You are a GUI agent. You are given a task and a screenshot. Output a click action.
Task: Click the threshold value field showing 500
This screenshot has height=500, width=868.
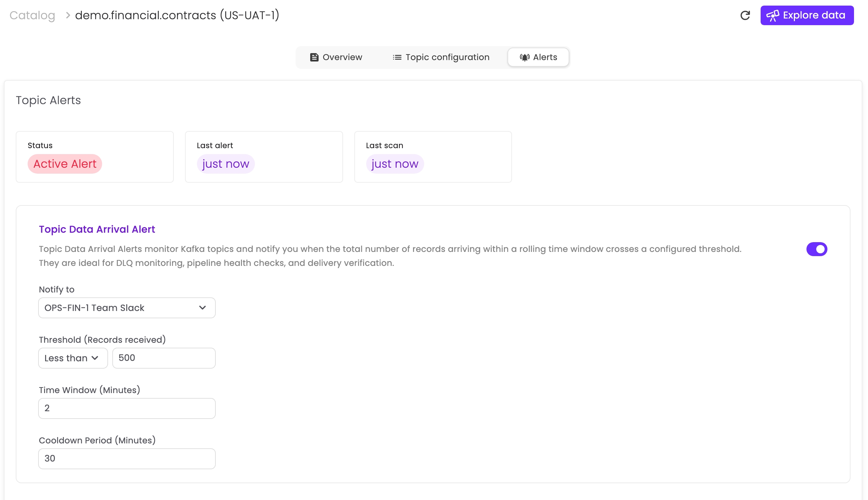click(164, 358)
